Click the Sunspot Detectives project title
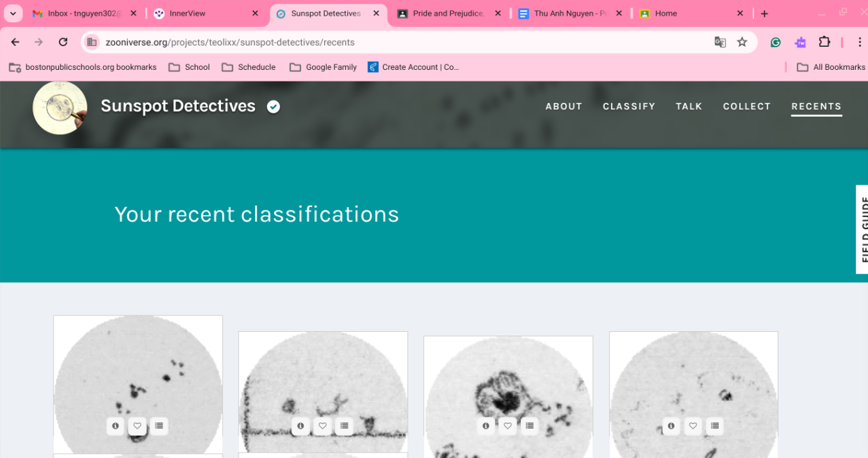Image resolution: width=868 pixels, height=458 pixels. click(178, 106)
